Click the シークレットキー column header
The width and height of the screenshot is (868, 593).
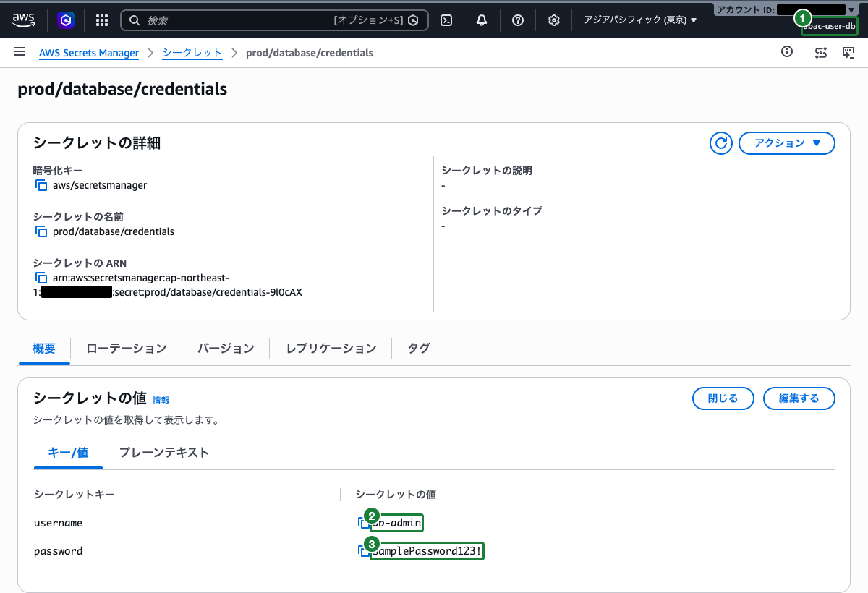(75, 494)
